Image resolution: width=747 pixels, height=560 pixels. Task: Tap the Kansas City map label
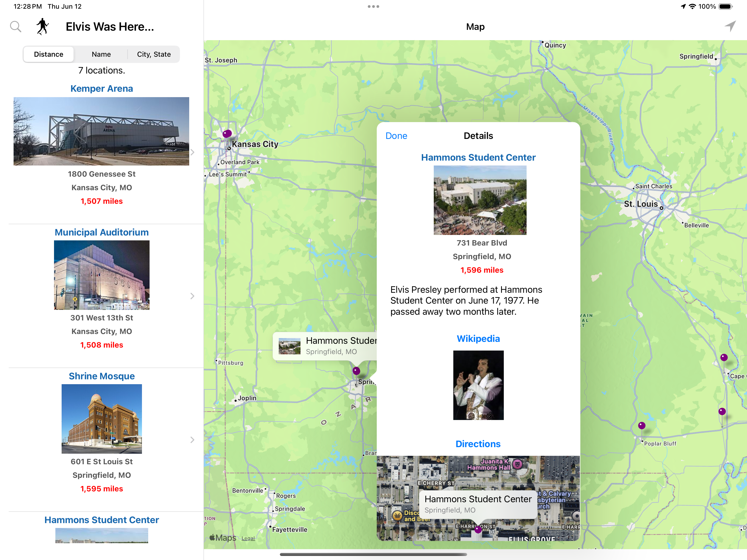coord(255,144)
